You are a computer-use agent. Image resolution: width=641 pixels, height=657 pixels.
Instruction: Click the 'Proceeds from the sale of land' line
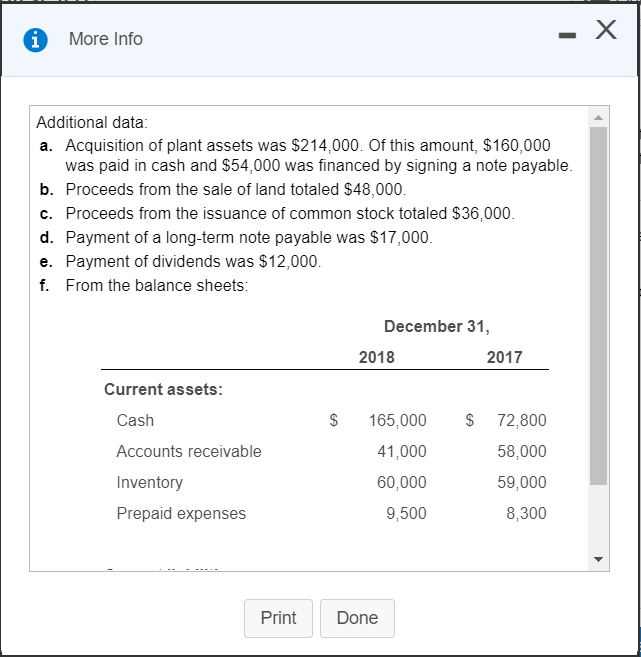coord(236,189)
